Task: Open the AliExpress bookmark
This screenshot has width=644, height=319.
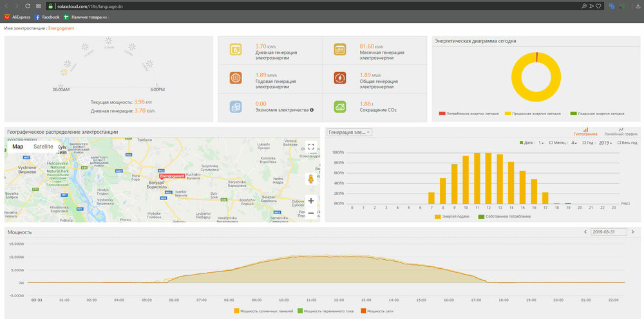Action: 17,17
